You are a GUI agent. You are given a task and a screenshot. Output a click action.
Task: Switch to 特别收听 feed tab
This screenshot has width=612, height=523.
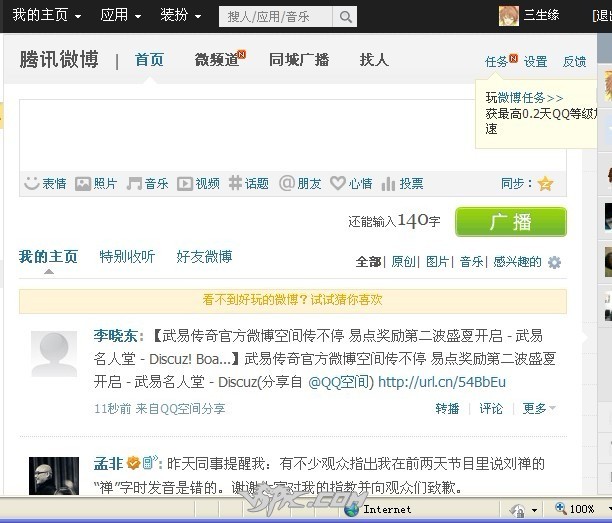[127, 257]
